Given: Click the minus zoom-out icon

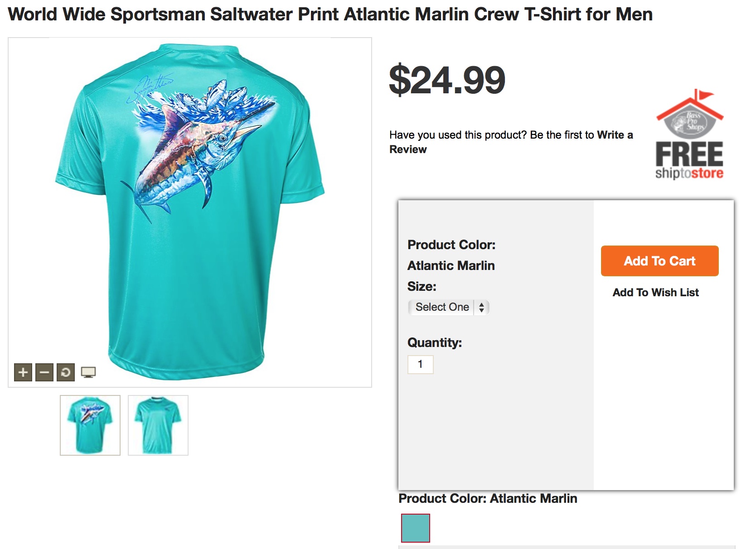Looking at the screenshot, I should pyautogui.click(x=44, y=372).
